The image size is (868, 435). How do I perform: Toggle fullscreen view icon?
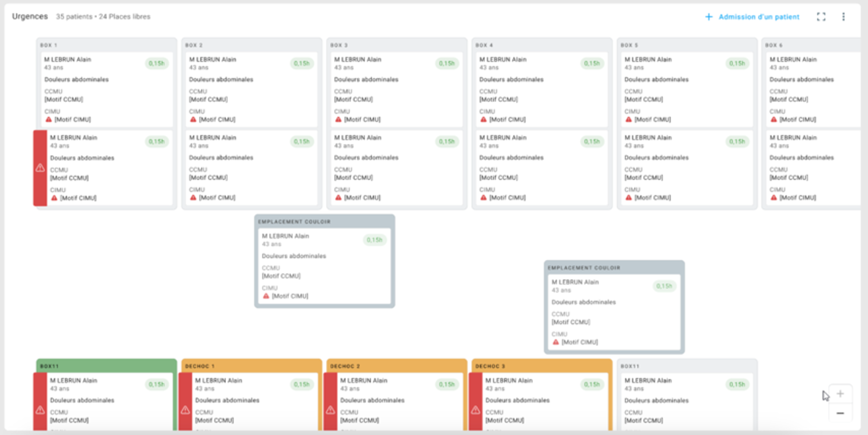[x=821, y=17]
